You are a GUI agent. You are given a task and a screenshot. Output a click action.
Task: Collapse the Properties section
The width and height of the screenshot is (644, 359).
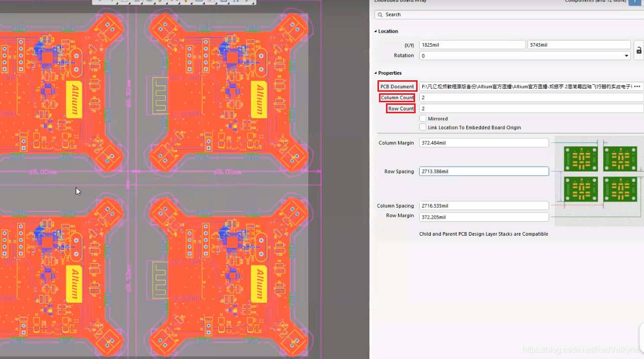375,73
